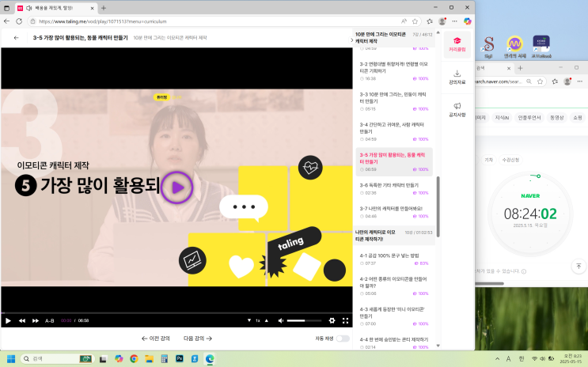This screenshot has width=588, height=367.
Task: Open the video player settings gear
Action: click(x=332, y=320)
